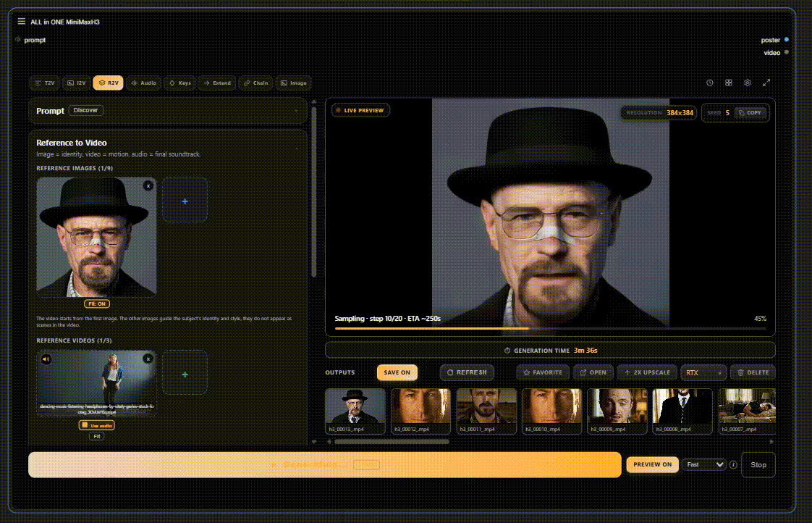The width and height of the screenshot is (812, 523).
Task: Click the reference image thumbnail
Action: click(96, 237)
